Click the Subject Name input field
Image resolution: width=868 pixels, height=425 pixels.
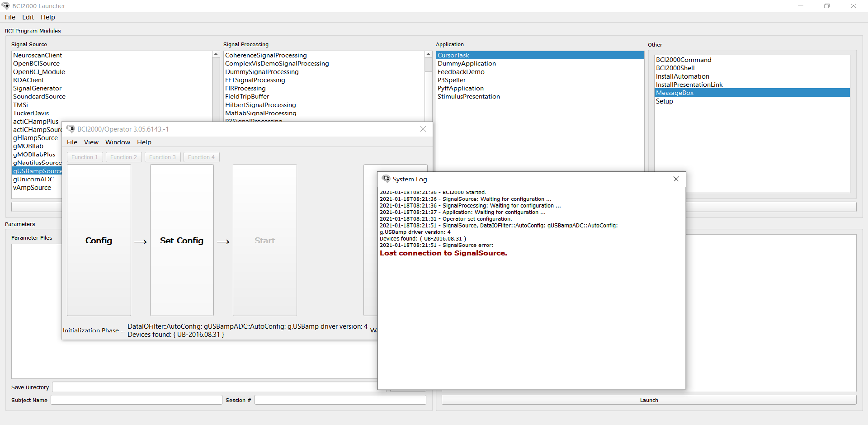click(136, 400)
